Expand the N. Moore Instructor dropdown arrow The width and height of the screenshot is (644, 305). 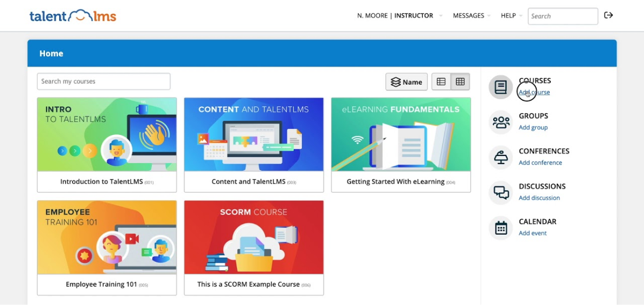tap(441, 16)
